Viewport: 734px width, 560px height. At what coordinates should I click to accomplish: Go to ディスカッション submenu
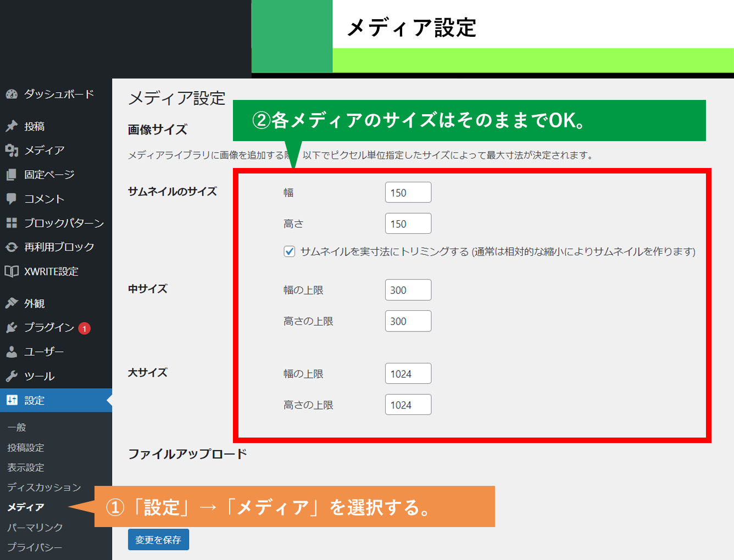click(44, 487)
